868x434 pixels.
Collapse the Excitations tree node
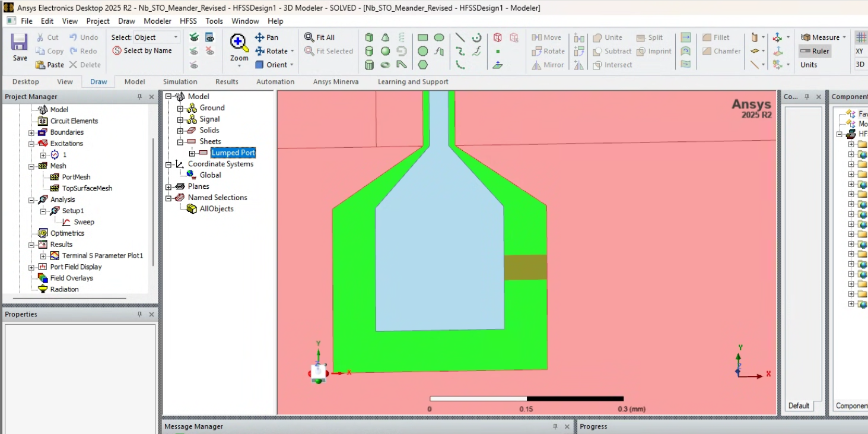(x=31, y=144)
